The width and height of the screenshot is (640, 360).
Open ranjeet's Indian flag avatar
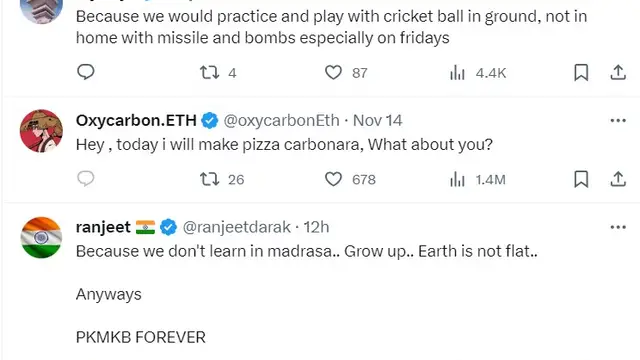coord(41,237)
